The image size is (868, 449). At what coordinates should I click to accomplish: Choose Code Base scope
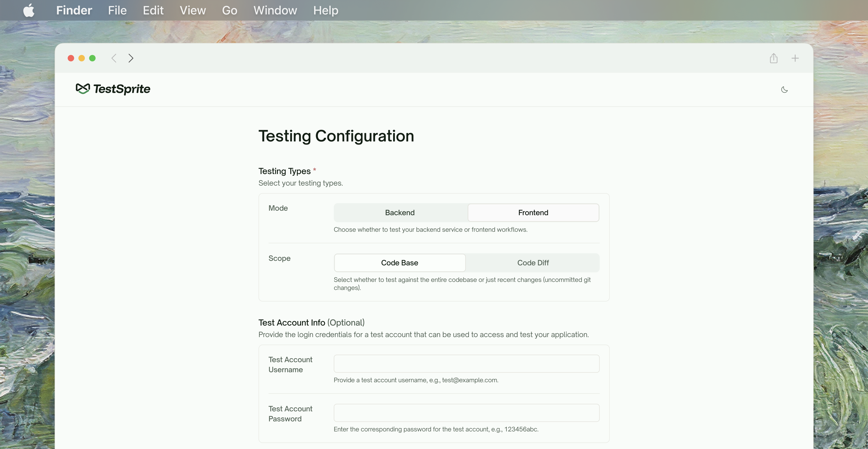[400, 263]
